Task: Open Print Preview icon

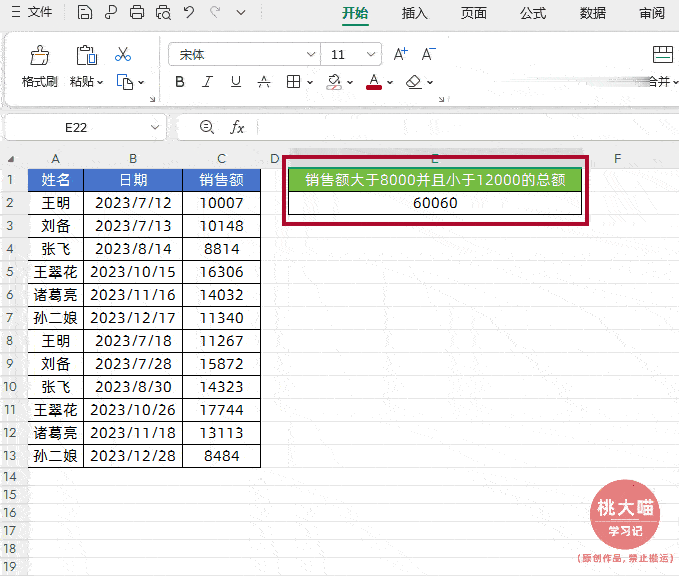Action: tap(163, 12)
